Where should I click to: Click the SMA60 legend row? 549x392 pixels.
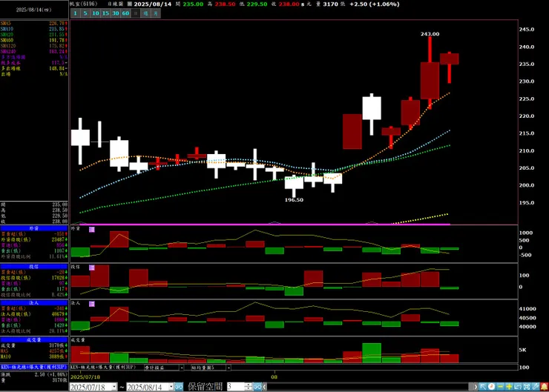(34, 40)
